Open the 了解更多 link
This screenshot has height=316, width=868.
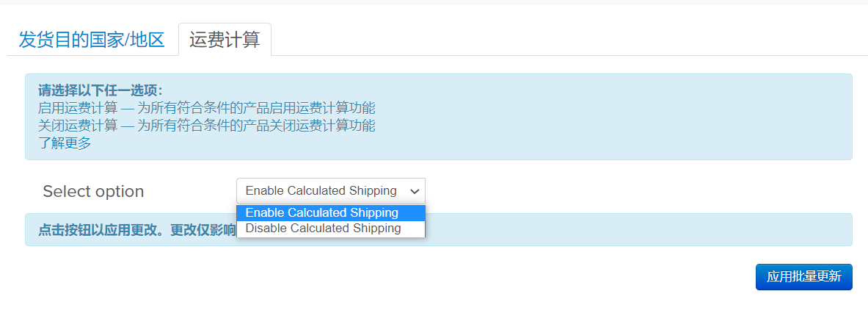[x=65, y=143]
